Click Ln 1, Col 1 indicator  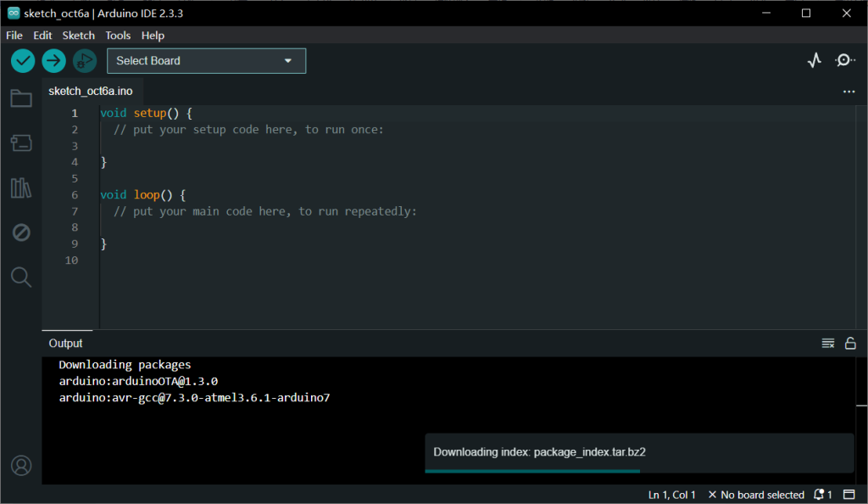pyautogui.click(x=671, y=494)
